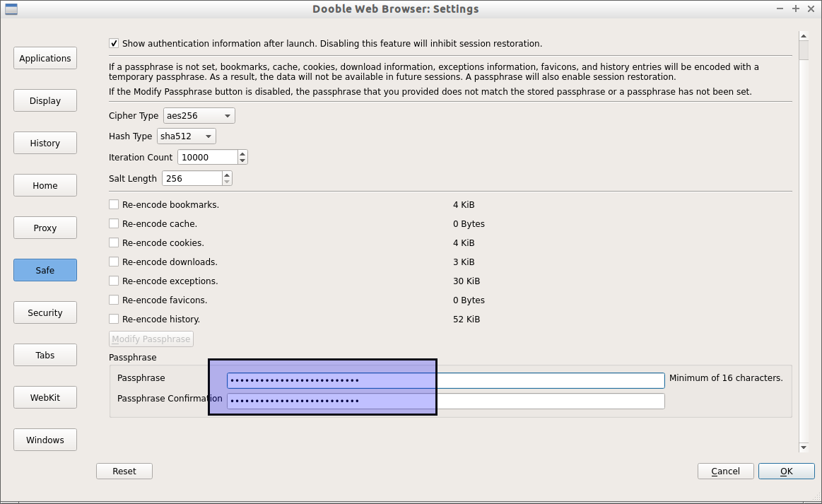Click the vertical scrollbar thumb

pos(804,49)
